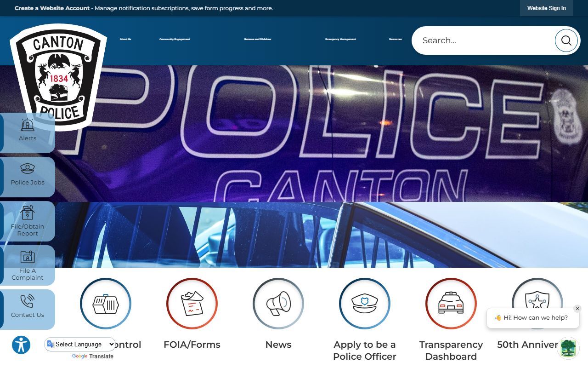The height and width of the screenshot is (368, 588).
Task: Click the police hat Apply icon
Action: pos(365,304)
